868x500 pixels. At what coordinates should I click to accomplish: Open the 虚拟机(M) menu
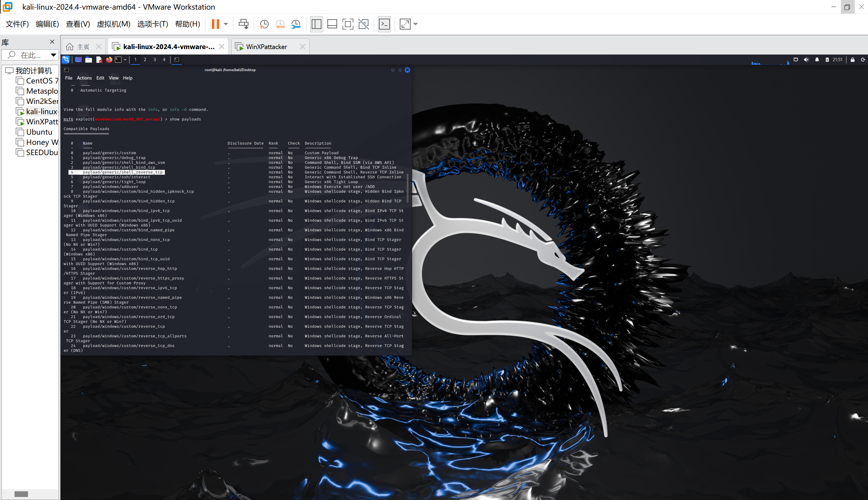point(113,24)
